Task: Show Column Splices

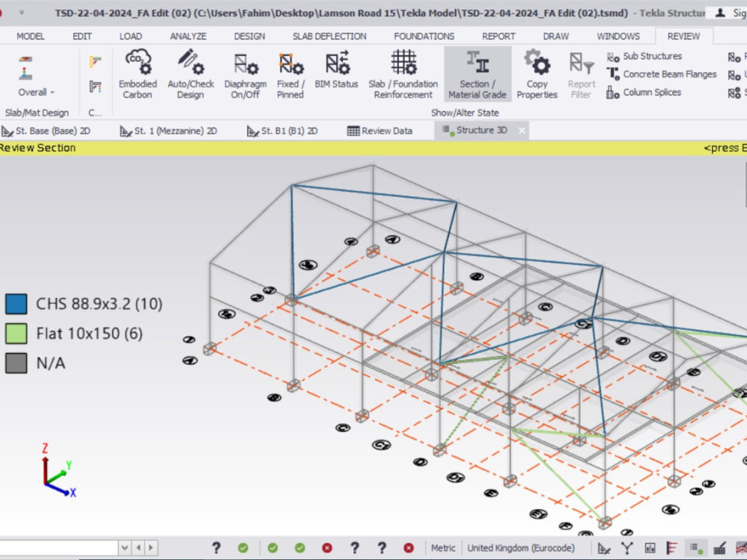Action: pyautogui.click(x=644, y=93)
